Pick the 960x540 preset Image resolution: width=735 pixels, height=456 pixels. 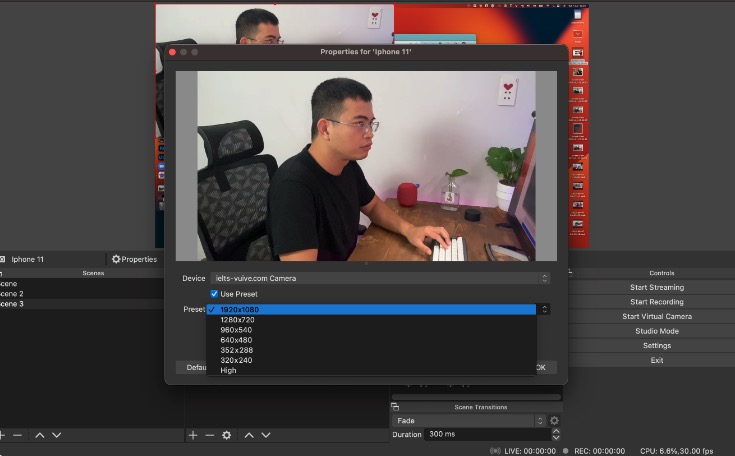(x=371, y=330)
